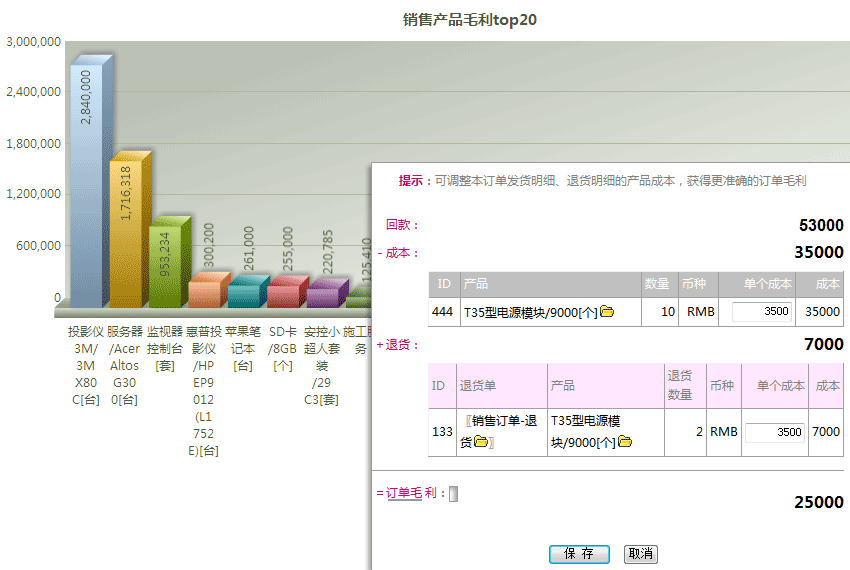The width and height of the screenshot is (850, 570).
Task: Click the return total 7000 in bold
Action: (824, 344)
